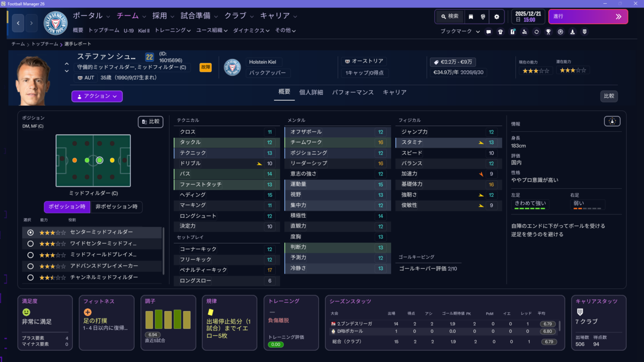
Task: Switch to the キャリア player tab
Action: click(x=394, y=92)
